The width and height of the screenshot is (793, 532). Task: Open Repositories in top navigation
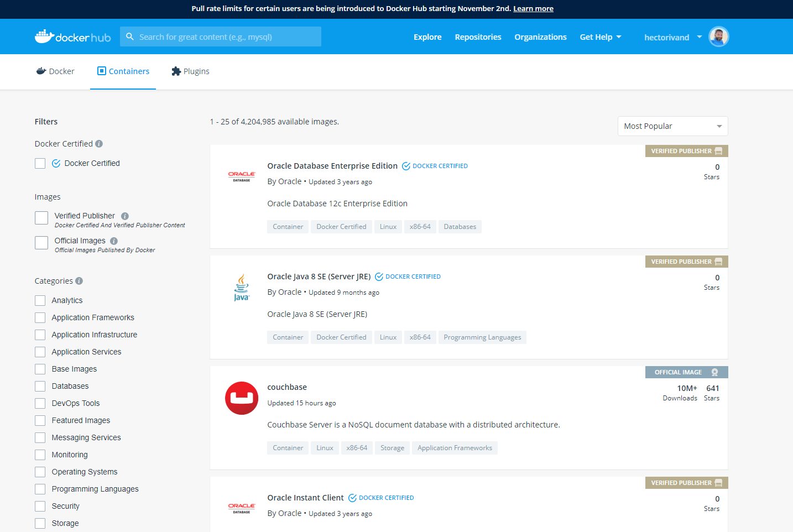click(x=478, y=37)
